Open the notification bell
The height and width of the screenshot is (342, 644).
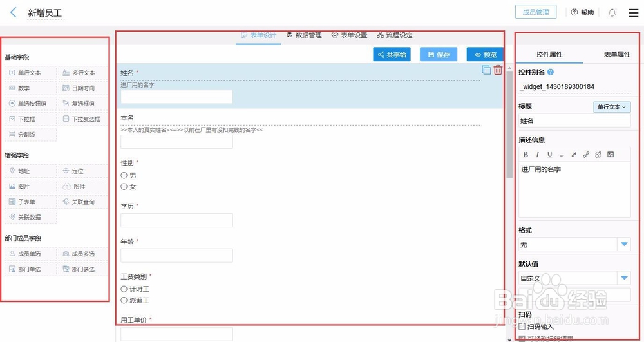[x=612, y=12]
